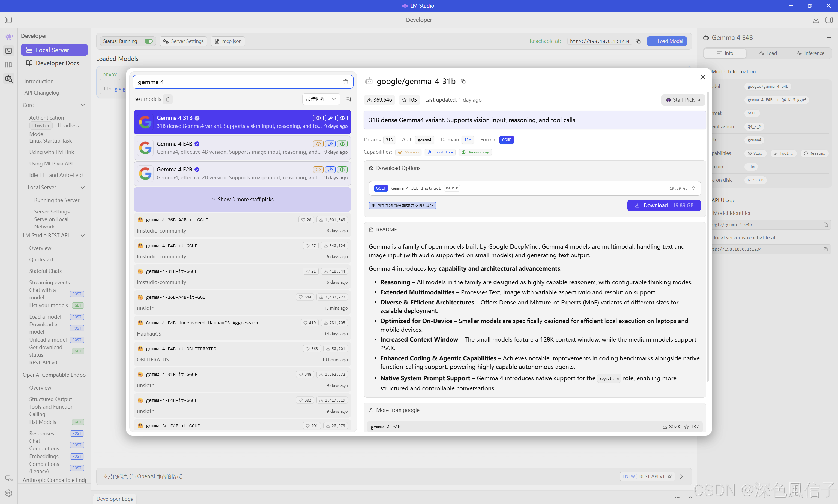This screenshot has width=838, height=504.
Task: Expand the Developer Logs panel chevron
Action: click(690, 497)
